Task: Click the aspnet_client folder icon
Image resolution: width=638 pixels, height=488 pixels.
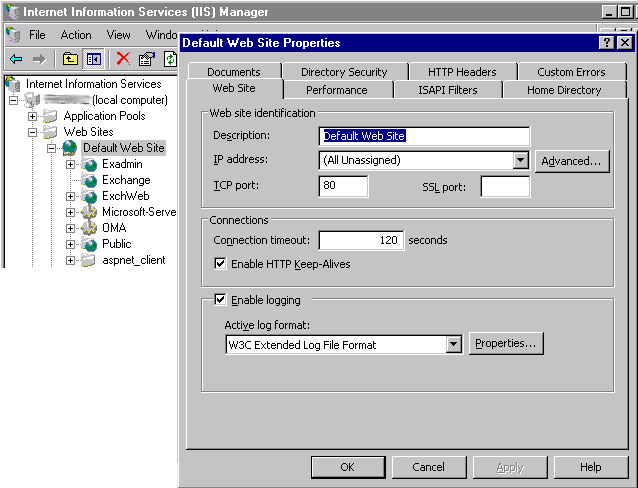Action: click(88, 260)
